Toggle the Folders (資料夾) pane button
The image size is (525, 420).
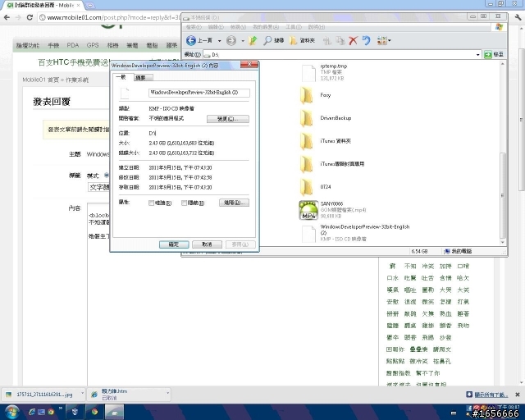click(x=303, y=40)
